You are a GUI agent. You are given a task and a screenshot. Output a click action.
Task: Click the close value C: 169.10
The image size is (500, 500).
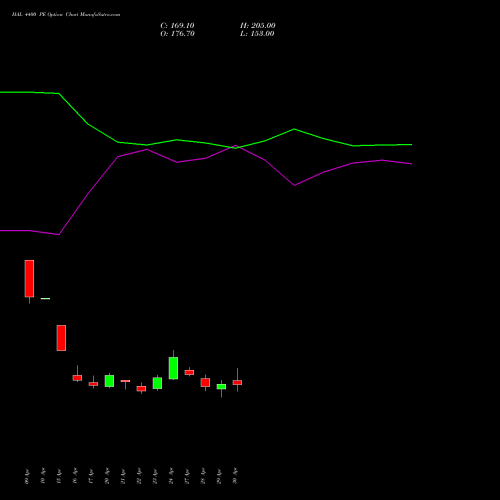click(x=177, y=26)
